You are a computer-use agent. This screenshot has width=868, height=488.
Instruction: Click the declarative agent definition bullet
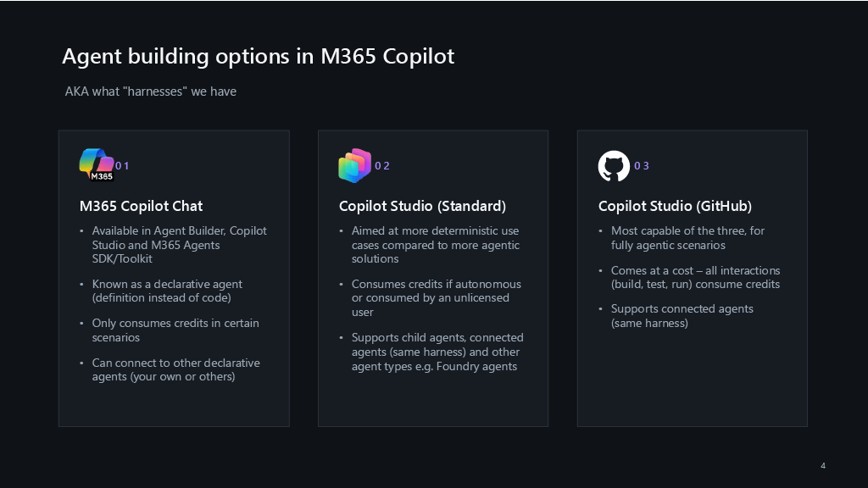click(x=167, y=291)
